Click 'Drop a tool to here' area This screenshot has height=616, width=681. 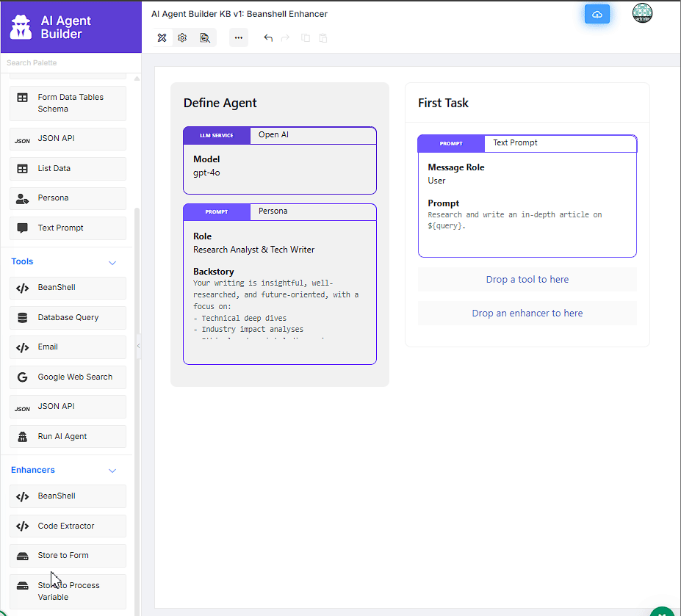(x=527, y=279)
